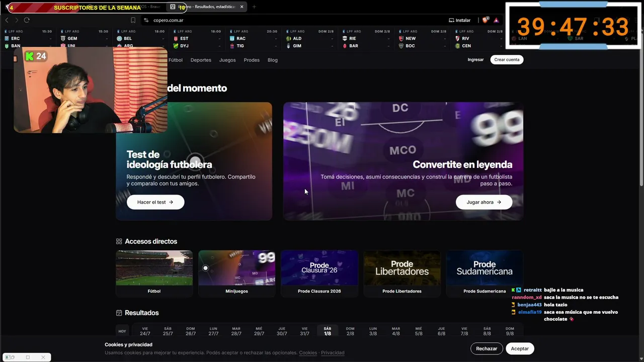Open the Prode Clausura 2026 card
Screen dimensions: 644x362
point(319,274)
